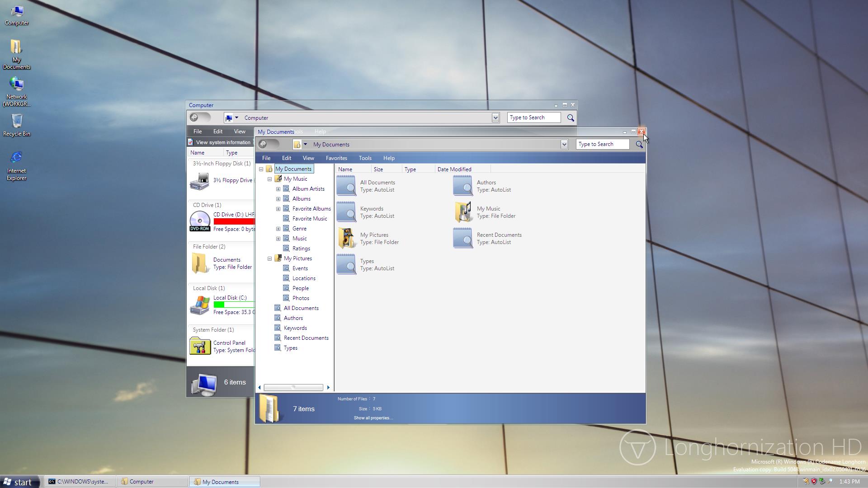
Task: Open the My Documents address bar dropdown
Action: pyautogui.click(x=564, y=145)
